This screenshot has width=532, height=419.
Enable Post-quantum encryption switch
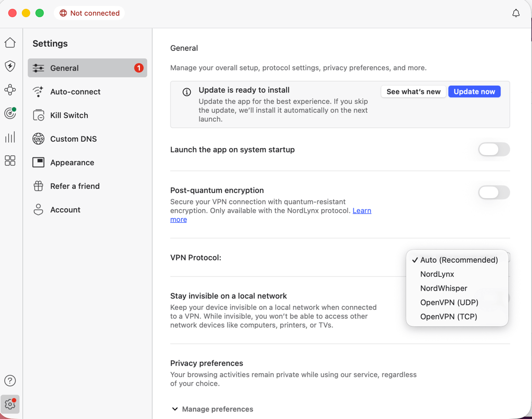494,193
